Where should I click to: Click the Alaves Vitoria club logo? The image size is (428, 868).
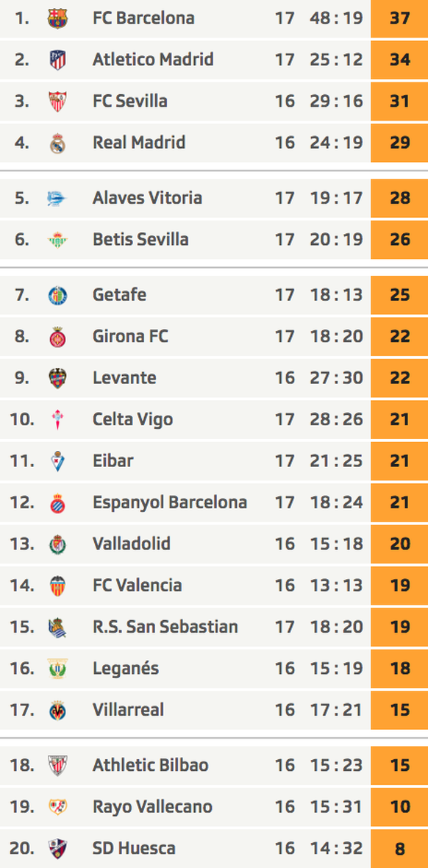tap(57, 198)
